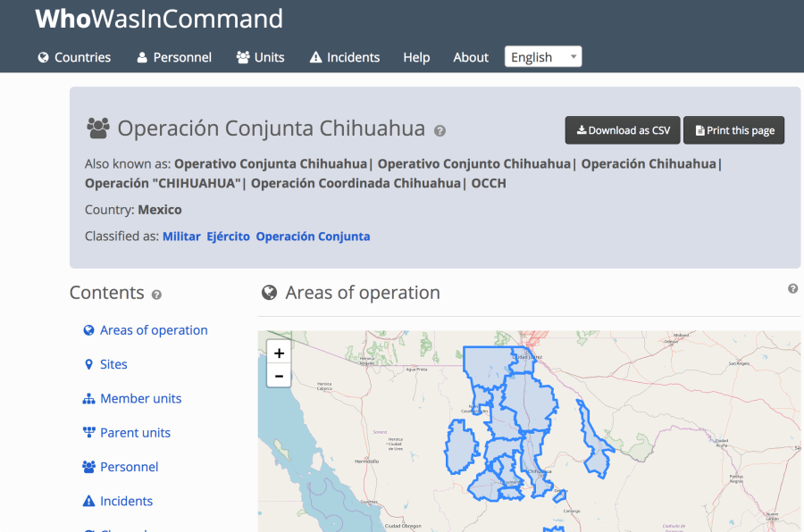Image resolution: width=804 pixels, height=532 pixels.
Task: Click the globe icon in Contents list
Action: click(x=88, y=330)
